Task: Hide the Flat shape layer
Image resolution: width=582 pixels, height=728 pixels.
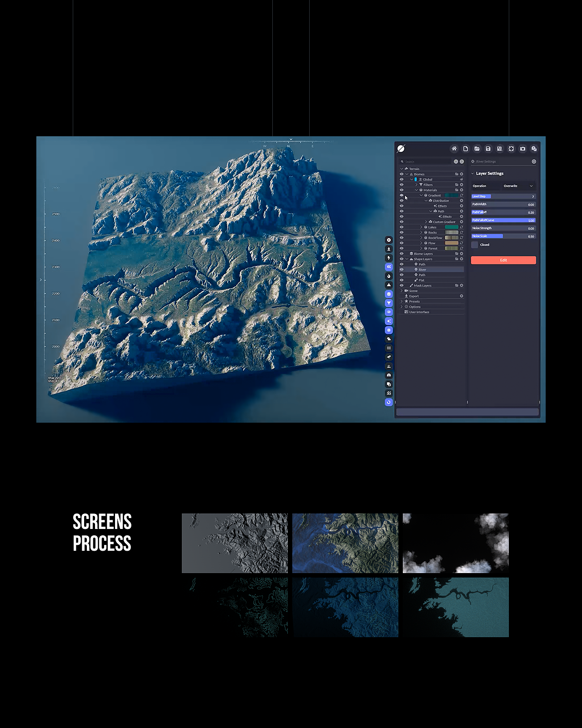Action: point(401,280)
